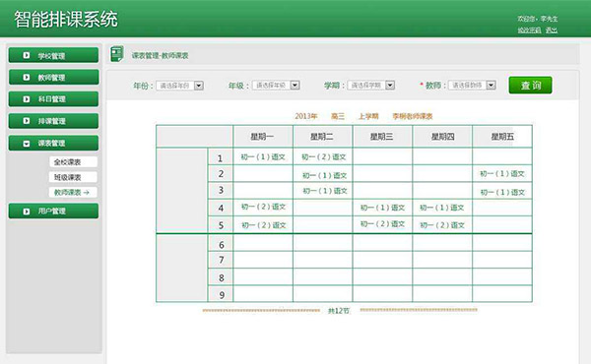591x364 pixels.
Task: Click the 星期一 column header
Action: coord(262,137)
